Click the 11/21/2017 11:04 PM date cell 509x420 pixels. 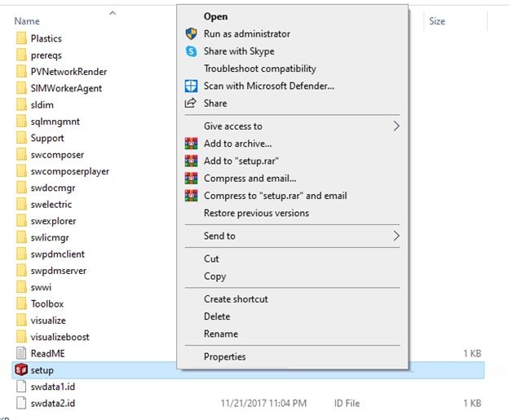(x=263, y=403)
